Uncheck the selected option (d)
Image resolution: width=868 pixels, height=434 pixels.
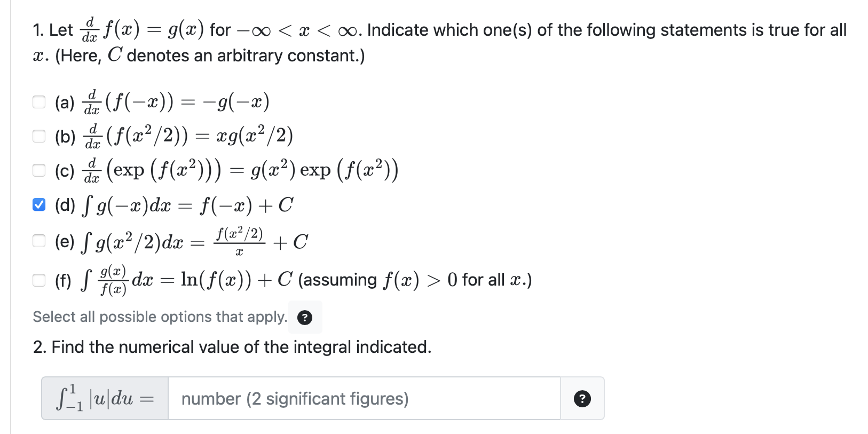[39, 204]
